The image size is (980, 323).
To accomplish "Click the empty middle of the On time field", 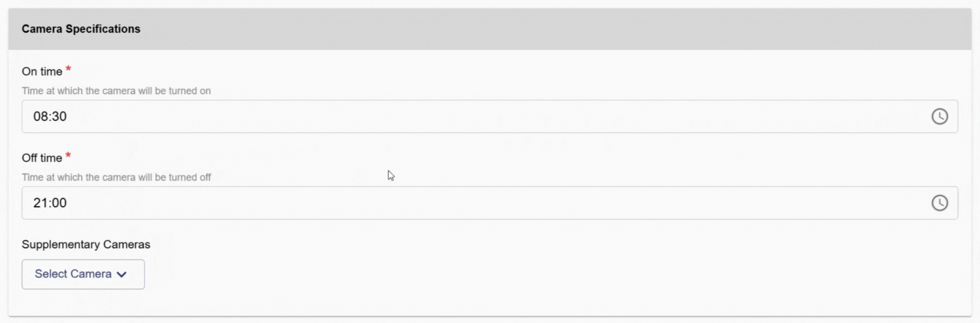I will (489, 117).
